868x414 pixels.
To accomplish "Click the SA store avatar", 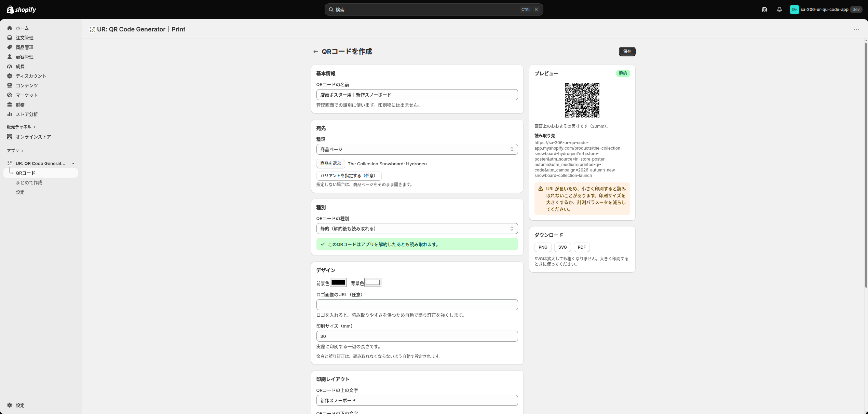I will click(794, 10).
